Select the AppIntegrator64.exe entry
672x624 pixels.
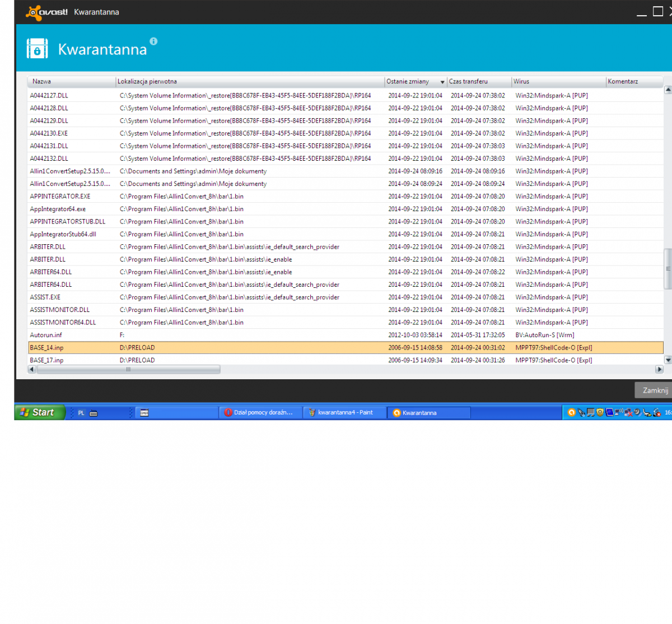click(346, 209)
